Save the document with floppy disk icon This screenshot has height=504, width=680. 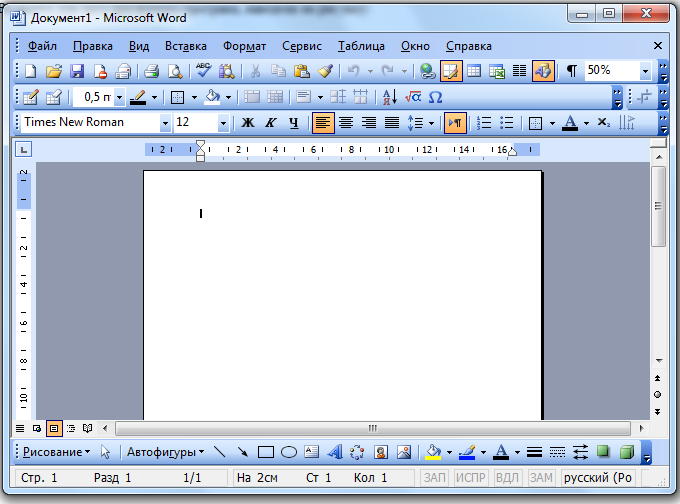point(77,71)
